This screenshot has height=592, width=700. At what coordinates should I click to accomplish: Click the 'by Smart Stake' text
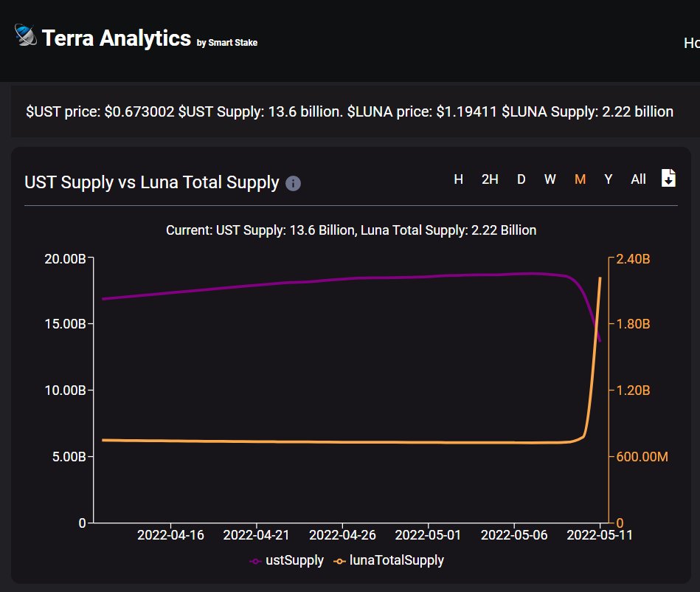tap(227, 43)
